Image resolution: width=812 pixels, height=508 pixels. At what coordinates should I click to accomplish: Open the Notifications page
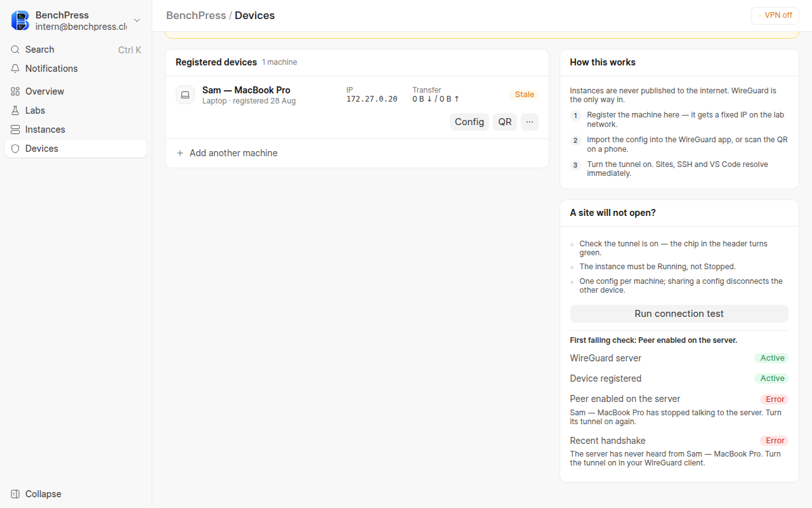coord(75,69)
